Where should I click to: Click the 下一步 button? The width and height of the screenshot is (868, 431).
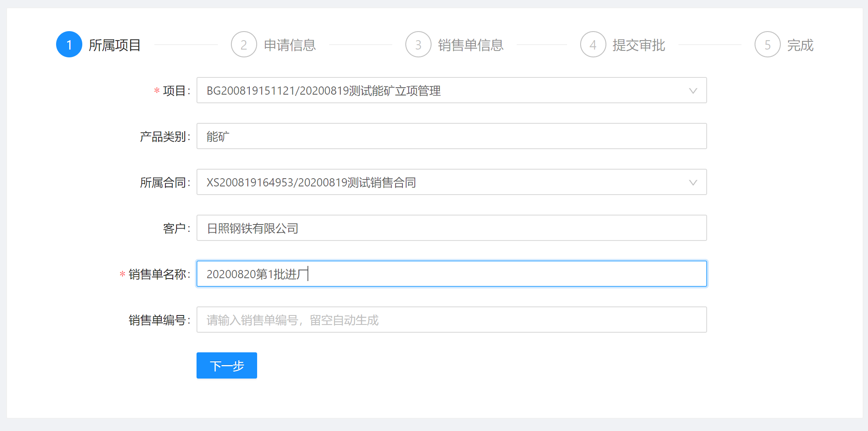tap(227, 365)
